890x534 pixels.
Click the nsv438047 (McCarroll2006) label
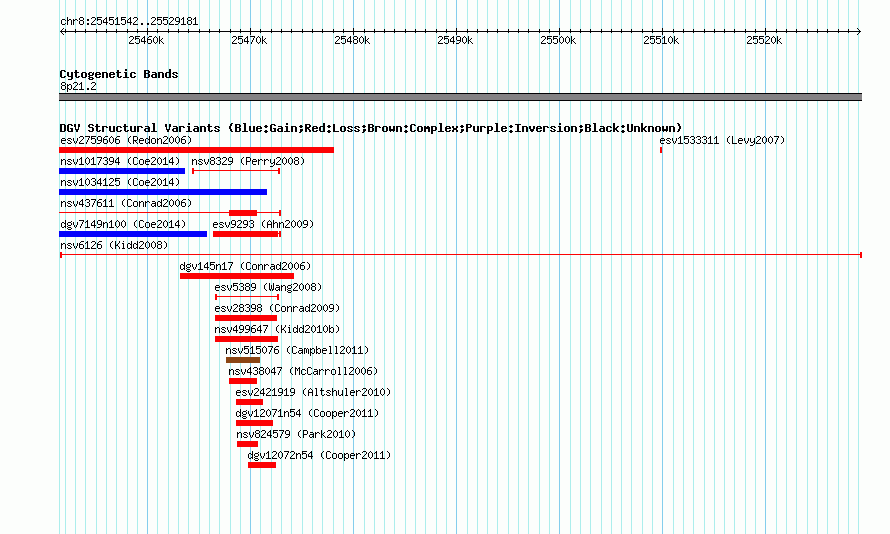303,371
